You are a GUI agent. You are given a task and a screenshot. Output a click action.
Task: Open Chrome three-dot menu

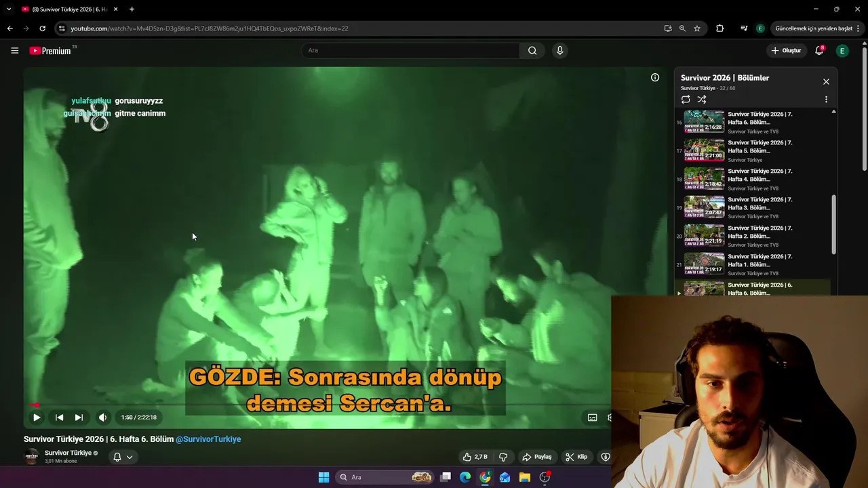click(859, 28)
